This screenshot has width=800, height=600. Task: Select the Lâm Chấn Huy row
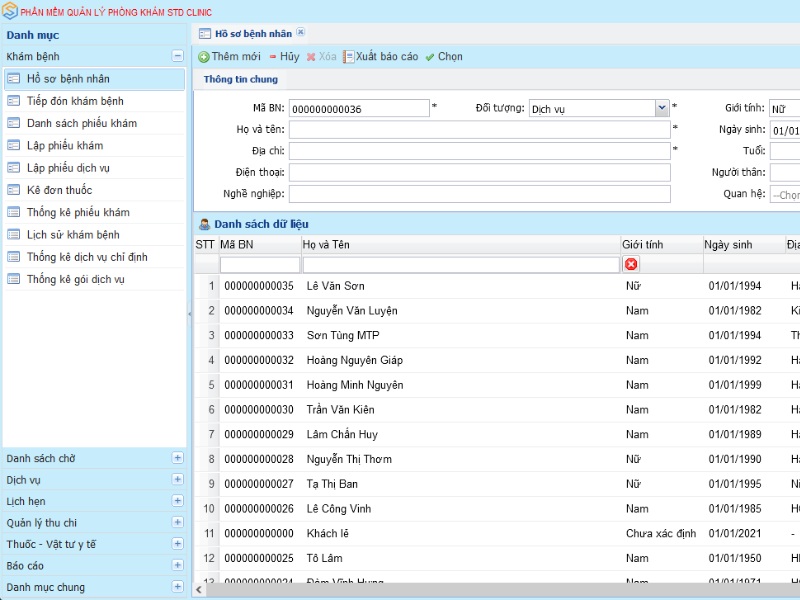click(497, 435)
